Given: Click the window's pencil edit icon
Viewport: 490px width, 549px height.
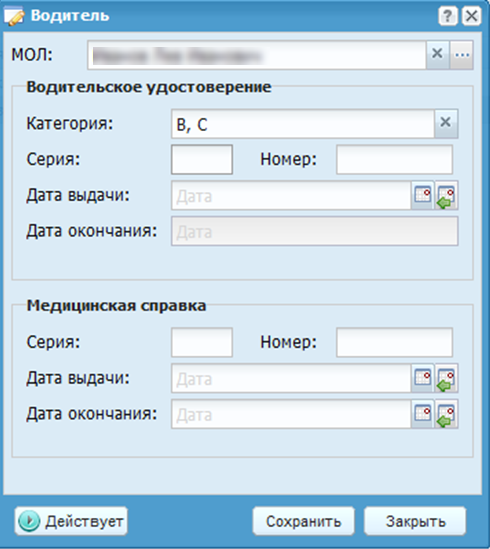Looking at the screenshot, I should click(14, 16).
